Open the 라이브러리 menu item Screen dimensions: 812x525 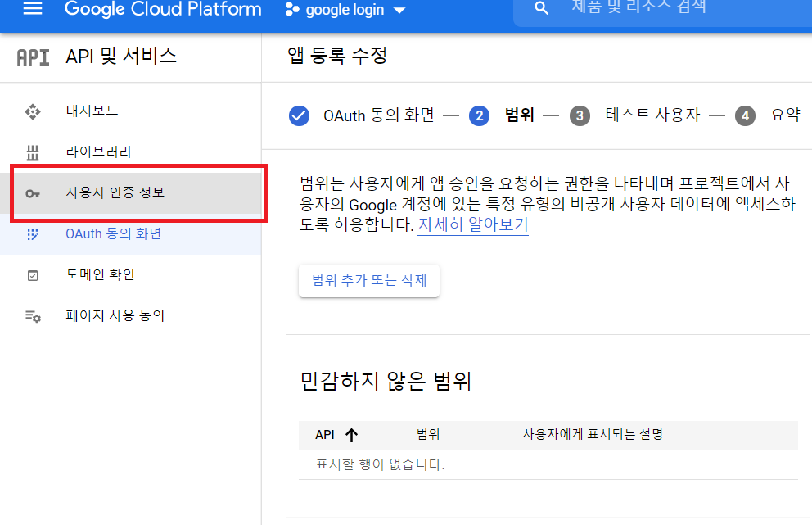[x=130, y=152]
